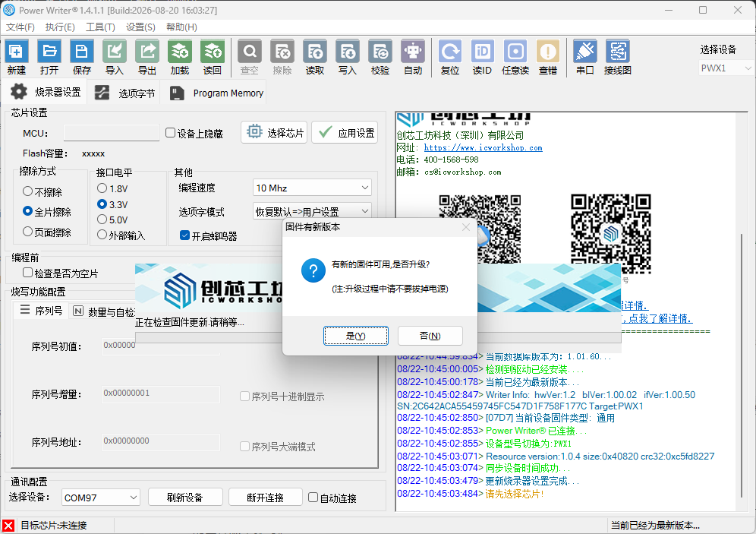The width and height of the screenshot is (756, 534).
Task: Click the log panel vertical scrollbar
Action: 742,365
